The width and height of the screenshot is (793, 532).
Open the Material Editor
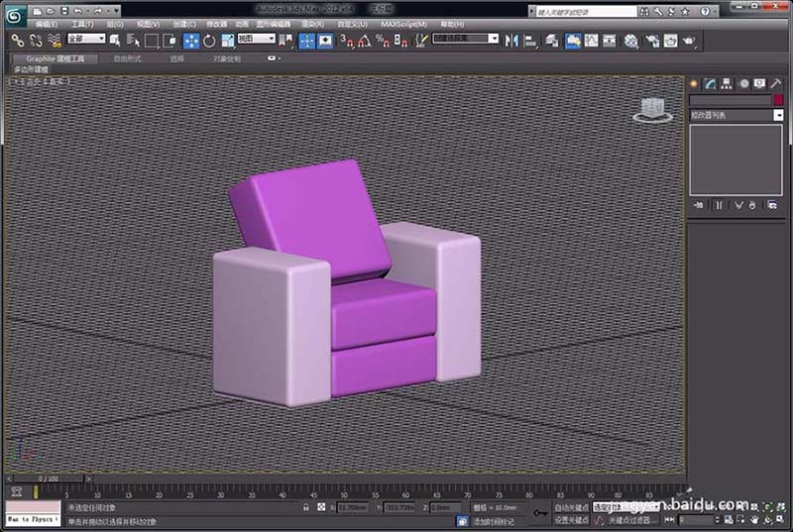[x=631, y=41]
